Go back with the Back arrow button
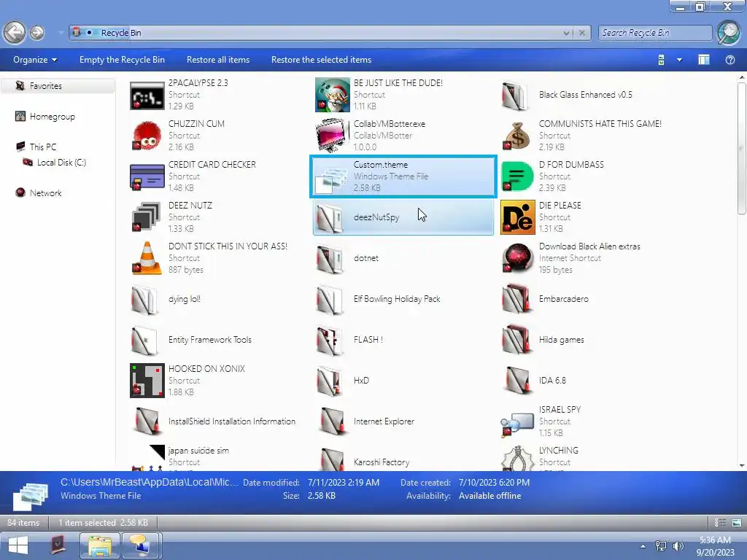This screenshot has width=747, height=560. pos(15,33)
